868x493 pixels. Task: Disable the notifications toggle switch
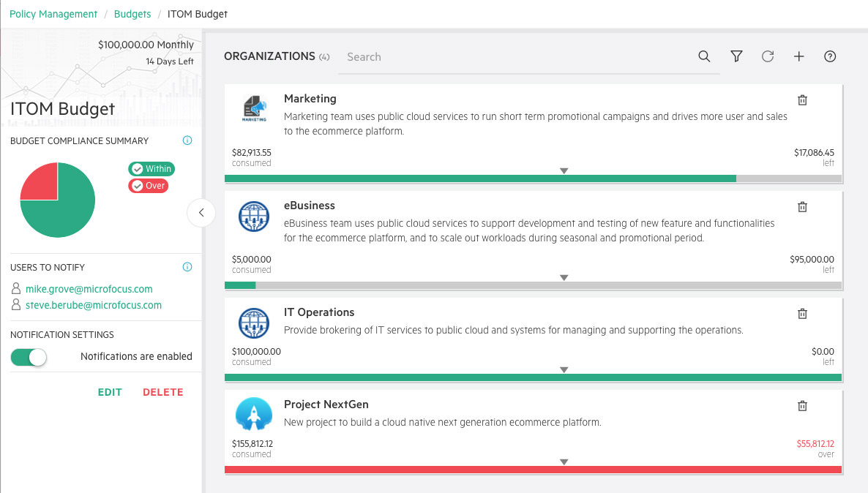[x=29, y=357]
